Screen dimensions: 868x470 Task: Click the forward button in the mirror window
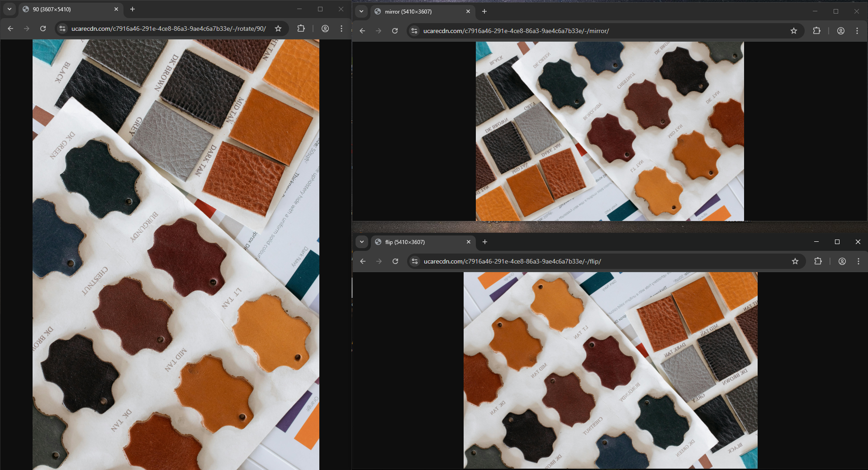click(378, 31)
